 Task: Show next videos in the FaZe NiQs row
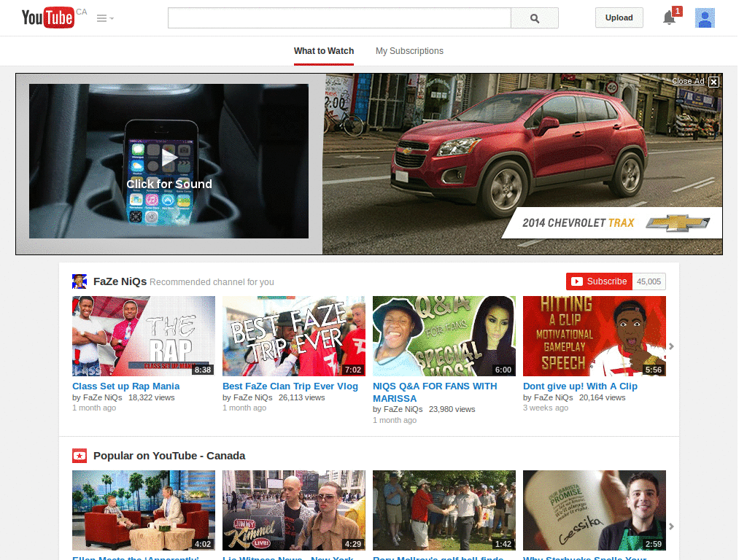coord(671,346)
